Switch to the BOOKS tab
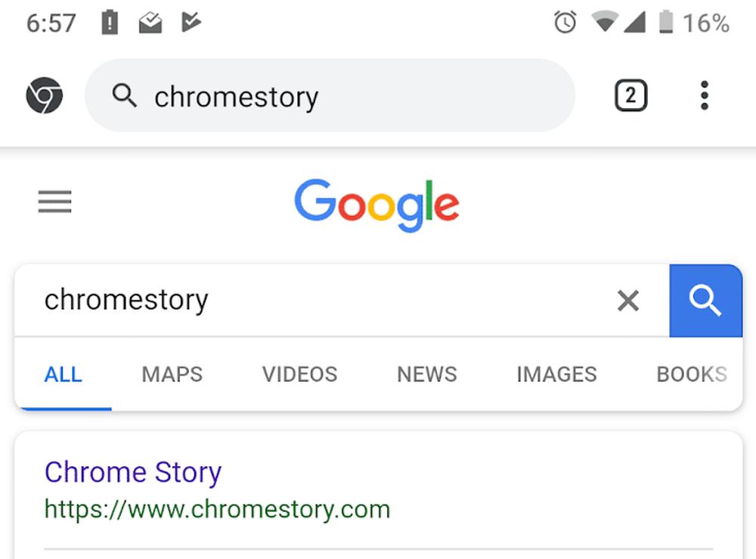 691,375
